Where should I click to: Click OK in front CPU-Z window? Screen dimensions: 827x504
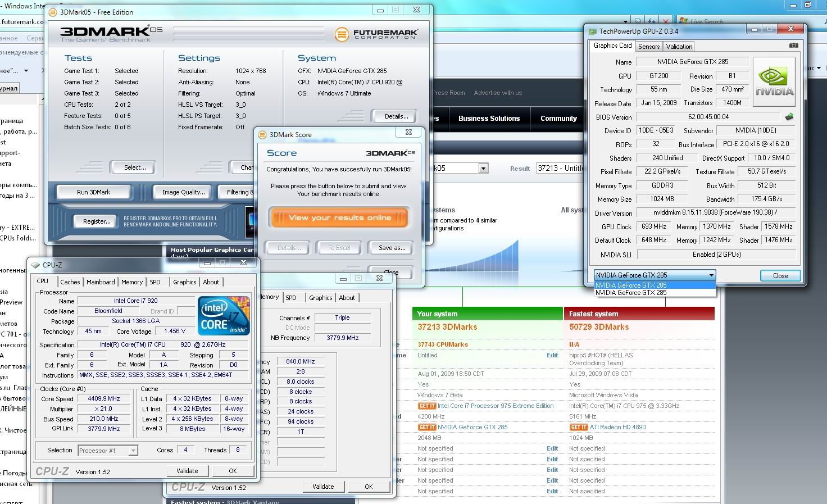(x=233, y=471)
